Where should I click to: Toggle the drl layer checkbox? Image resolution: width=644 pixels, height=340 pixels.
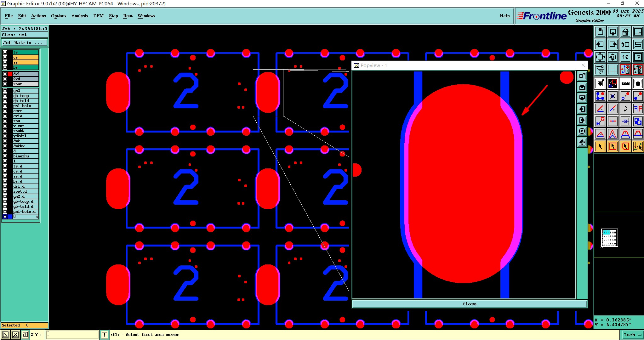pos(5,74)
